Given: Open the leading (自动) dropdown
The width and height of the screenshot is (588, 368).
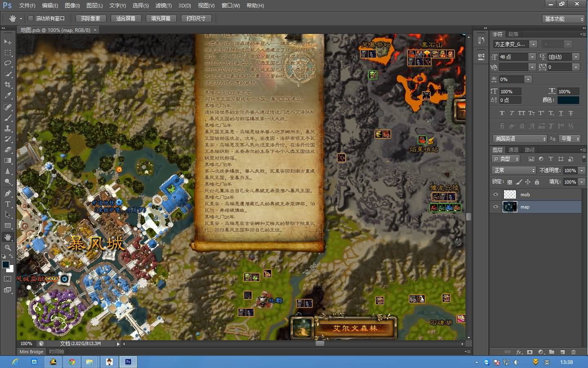Looking at the screenshot, I should click(576, 57).
